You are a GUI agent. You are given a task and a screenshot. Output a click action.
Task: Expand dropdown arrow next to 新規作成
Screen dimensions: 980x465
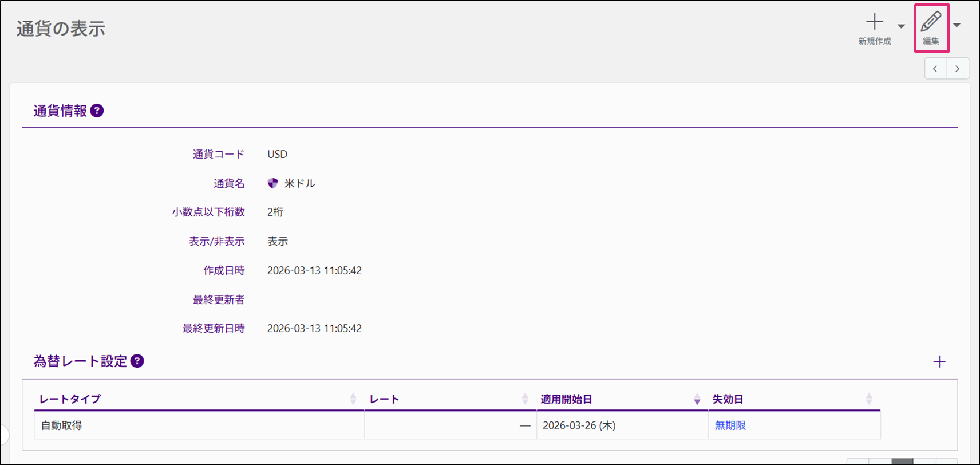[901, 26]
